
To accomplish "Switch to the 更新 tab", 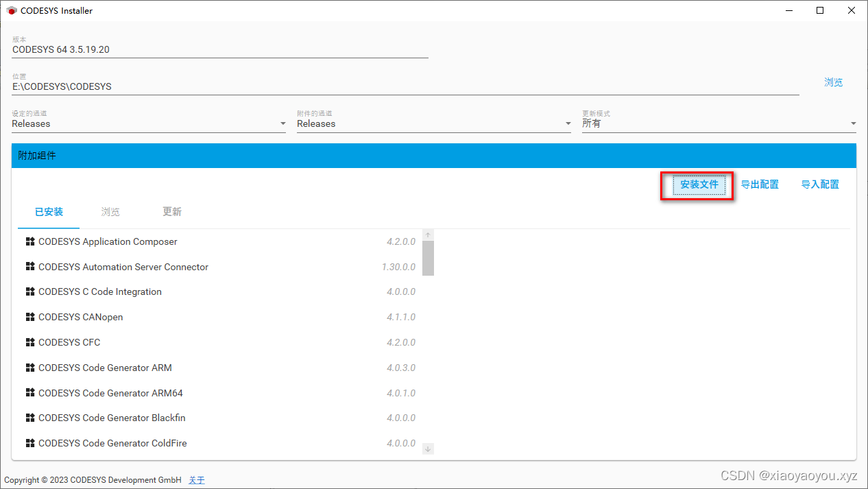I will [172, 212].
